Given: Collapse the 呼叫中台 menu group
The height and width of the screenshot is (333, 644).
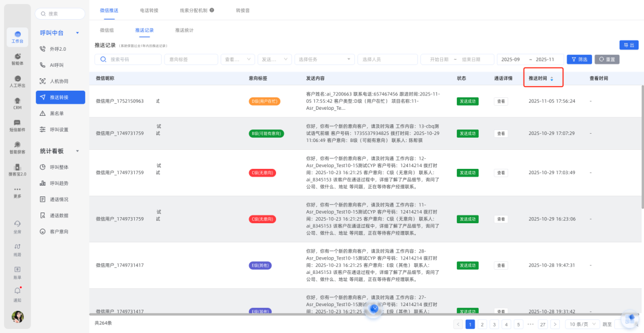Looking at the screenshot, I should [x=78, y=33].
